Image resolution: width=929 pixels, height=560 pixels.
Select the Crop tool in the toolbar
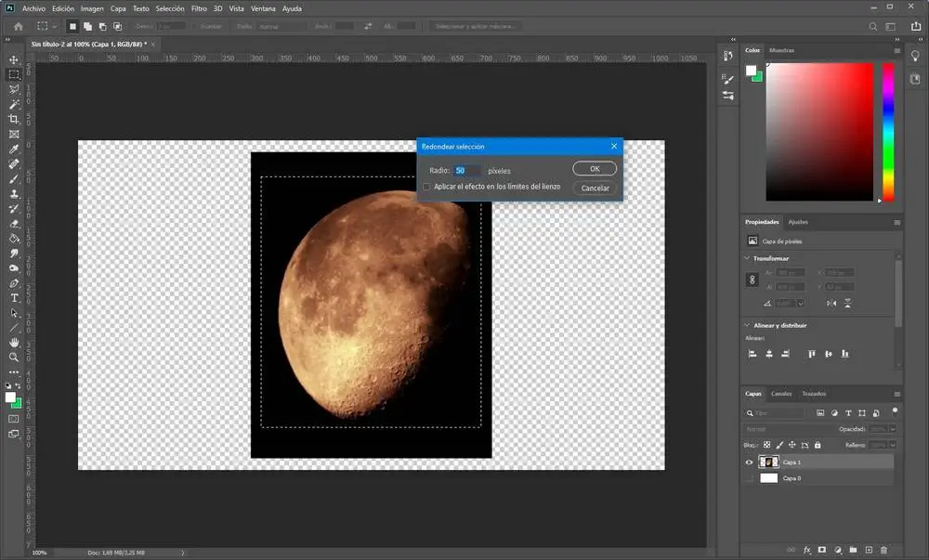(x=14, y=119)
